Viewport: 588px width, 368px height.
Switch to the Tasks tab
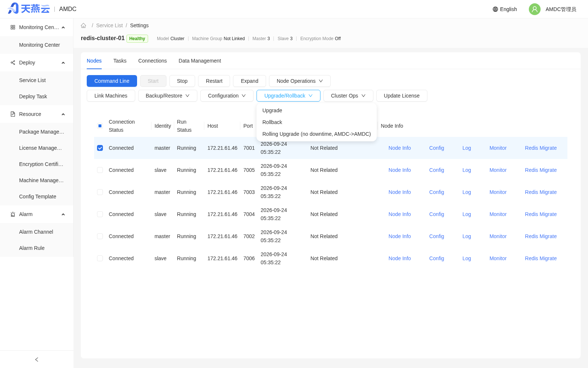tap(120, 61)
